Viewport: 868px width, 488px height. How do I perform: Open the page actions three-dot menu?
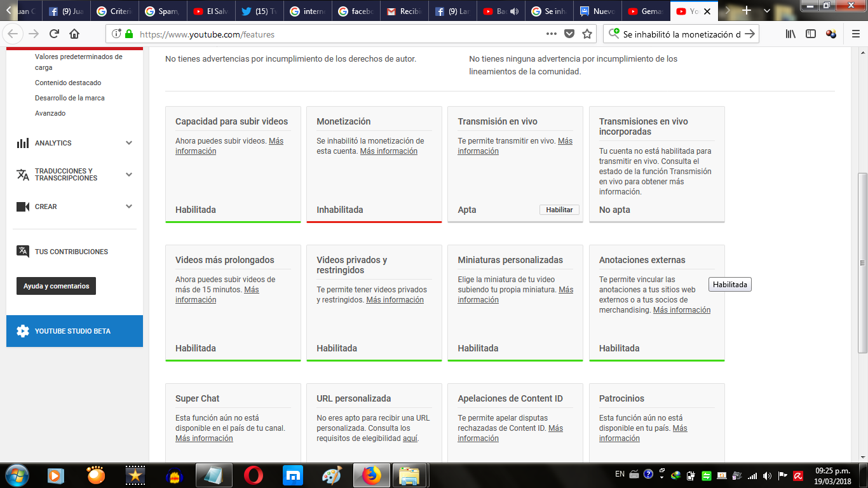tap(552, 34)
